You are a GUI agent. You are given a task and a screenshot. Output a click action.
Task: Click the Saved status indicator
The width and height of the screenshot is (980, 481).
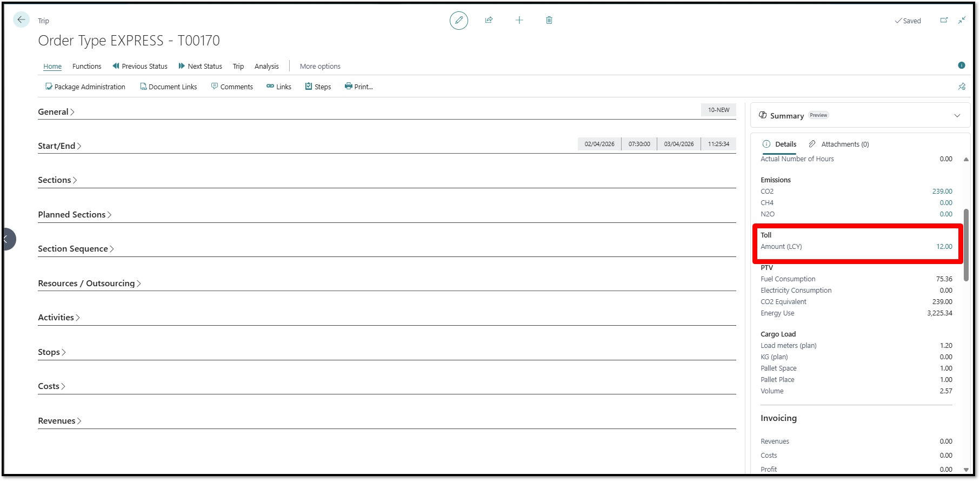click(x=908, y=21)
